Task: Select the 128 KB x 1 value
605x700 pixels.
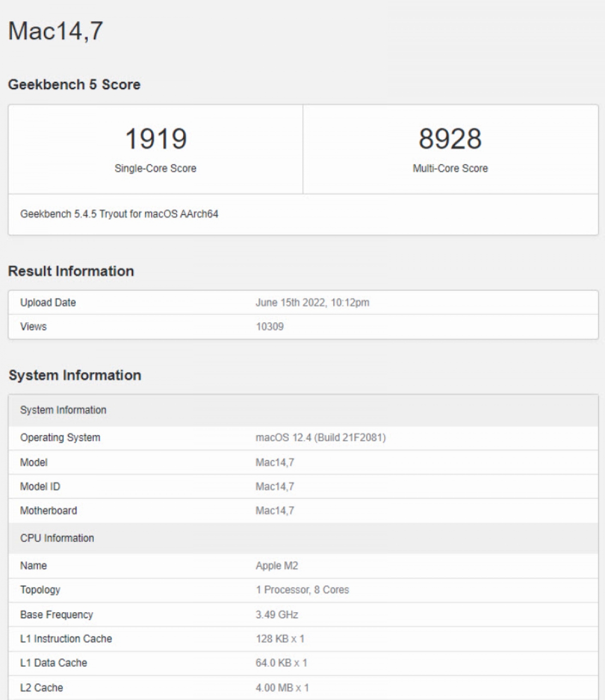Action: (280, 639)
